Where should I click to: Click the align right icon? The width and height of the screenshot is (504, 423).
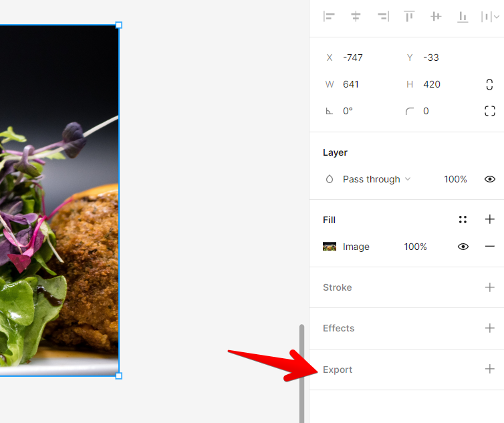coord(383,16)
